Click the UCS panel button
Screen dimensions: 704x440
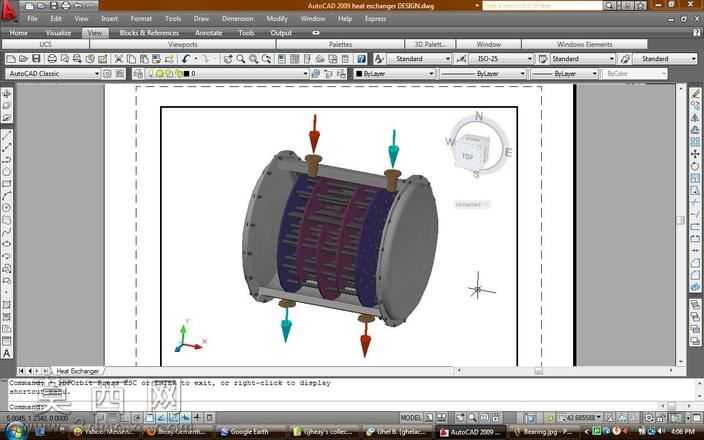[x=45, y=44]
